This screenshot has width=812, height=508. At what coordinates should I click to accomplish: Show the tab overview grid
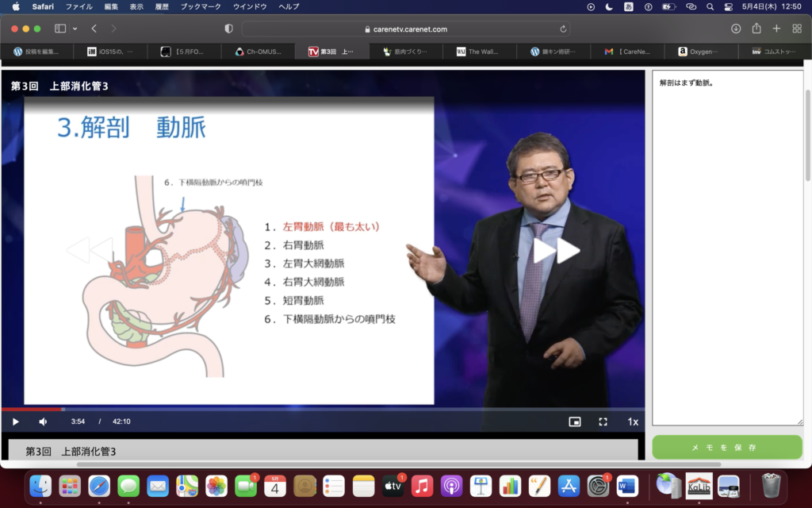[797, 29]
